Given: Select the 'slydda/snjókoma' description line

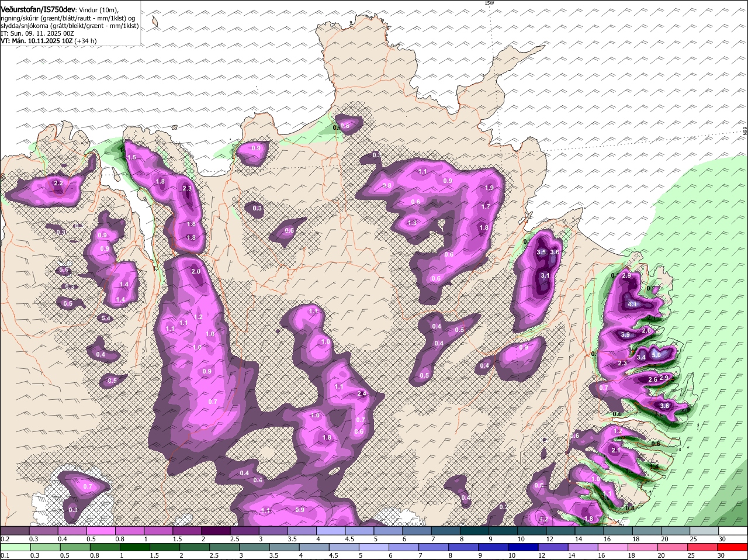Looking at the screenshot, I should coord(70,26).
